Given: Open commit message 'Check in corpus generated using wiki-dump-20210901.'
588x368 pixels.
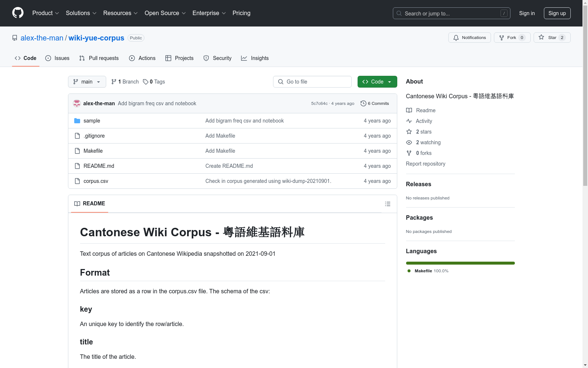Looking at the screenshot, I should pos(268,181).
